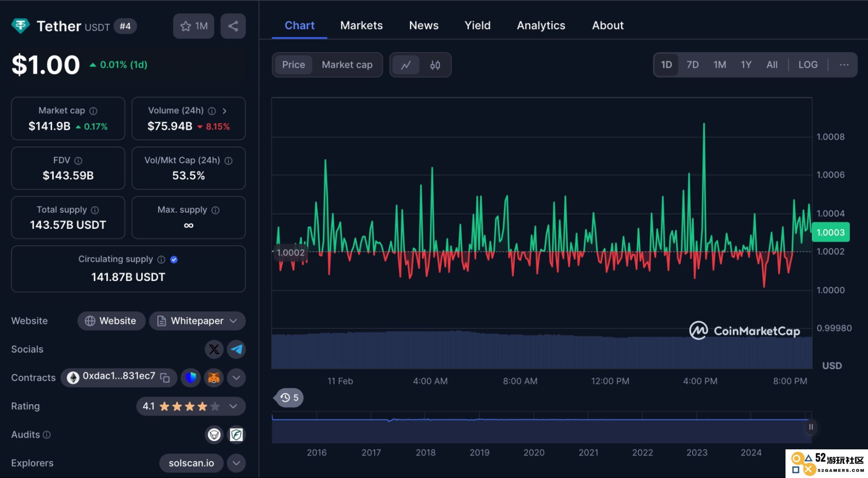Toggle LOG scale on chart
868x478 pixels.
[808, 65]
